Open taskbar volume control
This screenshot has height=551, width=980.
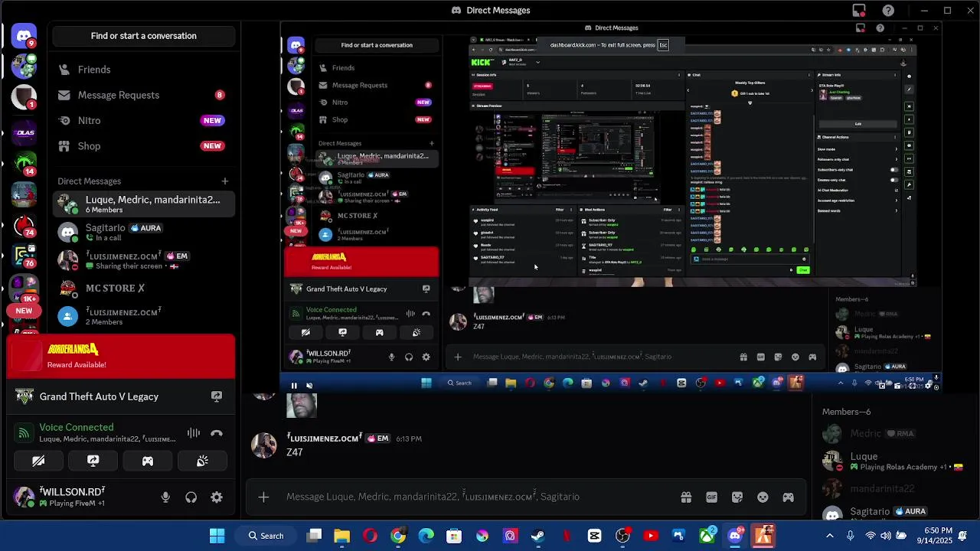(886, 536)
